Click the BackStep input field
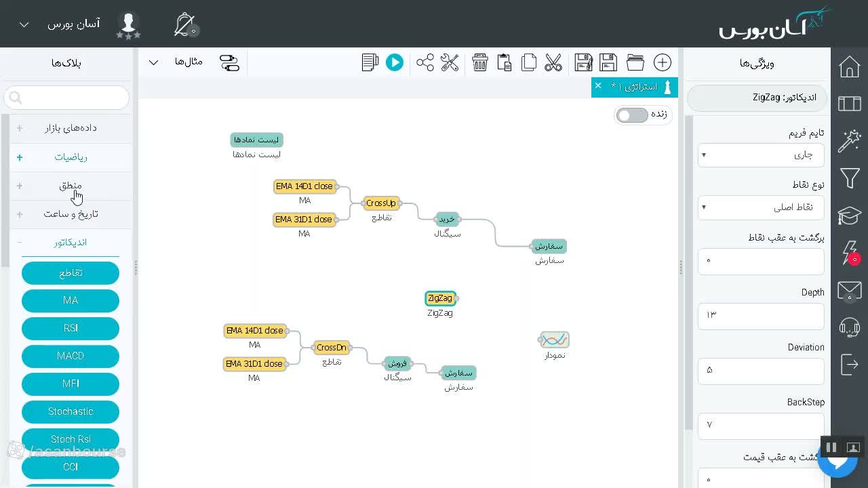Viewport: 868px width, 488px height. tap(761, 426)
